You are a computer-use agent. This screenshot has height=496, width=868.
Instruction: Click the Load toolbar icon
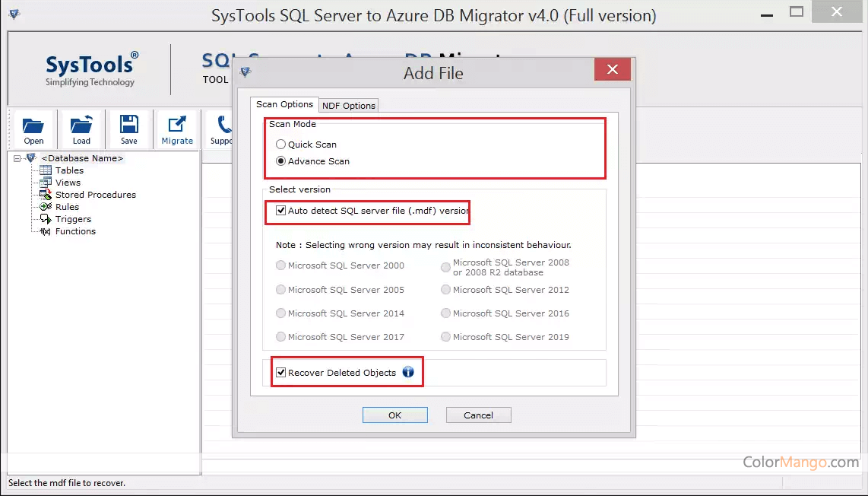point(81,126)
